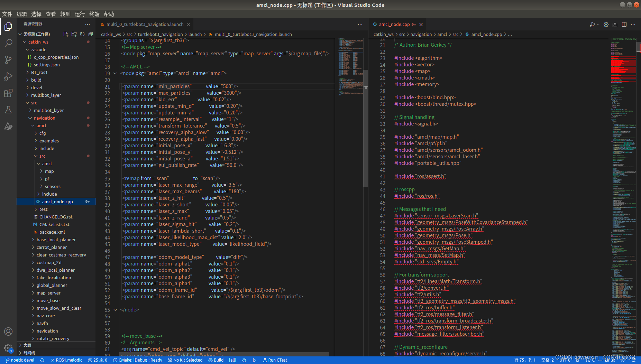This screenshot has height=364, width=641.
Task: Open the 编辑 menu
Action: click(22, 14)
